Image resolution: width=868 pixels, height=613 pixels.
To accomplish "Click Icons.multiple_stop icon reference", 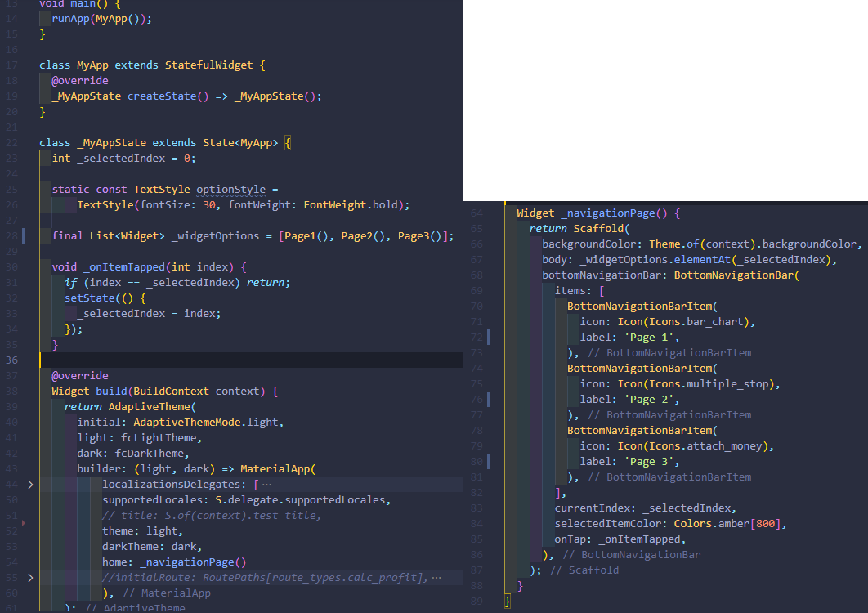I will [709, 384].
